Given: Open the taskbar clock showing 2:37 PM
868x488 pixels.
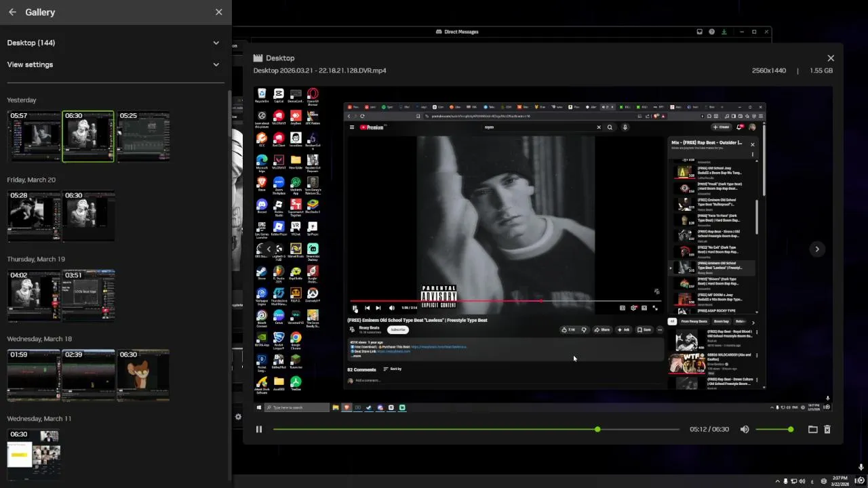Looking at the screenshot, I should click(x=840, y=481).
